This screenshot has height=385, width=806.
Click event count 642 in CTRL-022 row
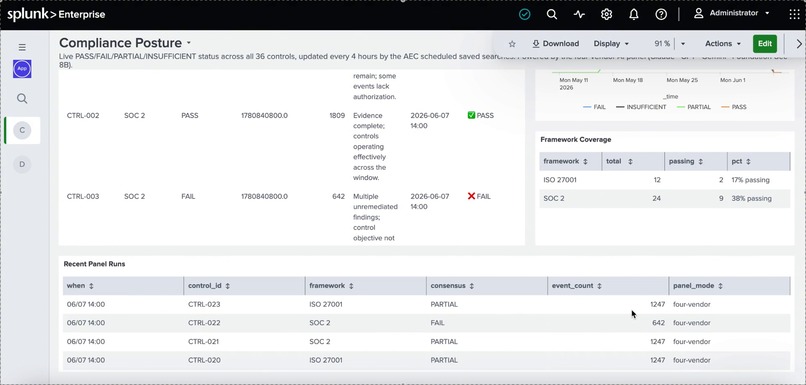pyautogui.click(x=658, y=323)
